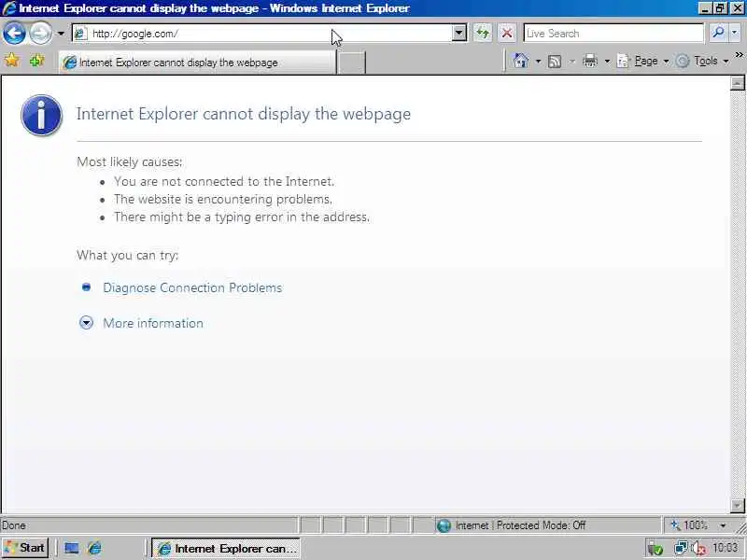
Task: Click the Forward navigation arrow button
Action: [x=41, y=34]
